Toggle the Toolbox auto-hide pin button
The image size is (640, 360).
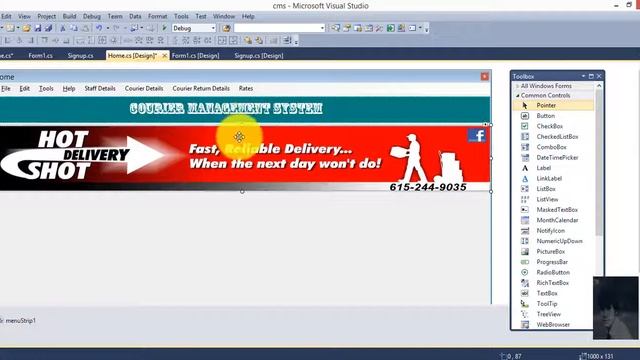[591, 76]
